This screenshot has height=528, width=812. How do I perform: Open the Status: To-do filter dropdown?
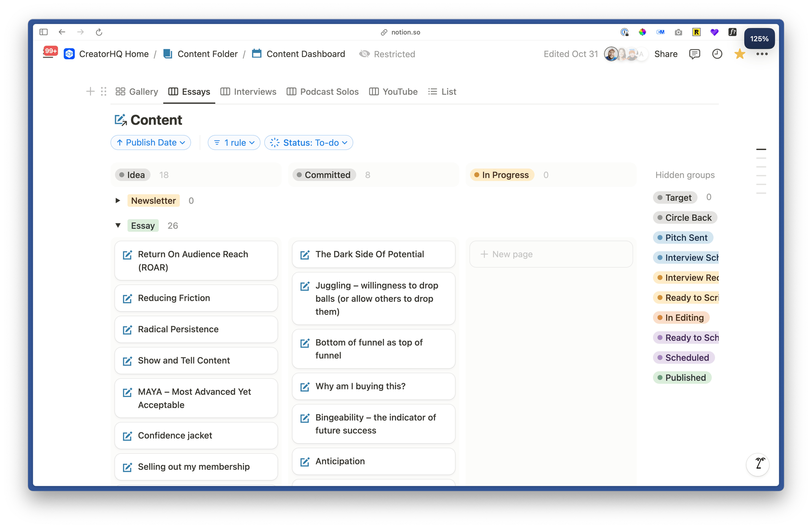tap(309, 143)
